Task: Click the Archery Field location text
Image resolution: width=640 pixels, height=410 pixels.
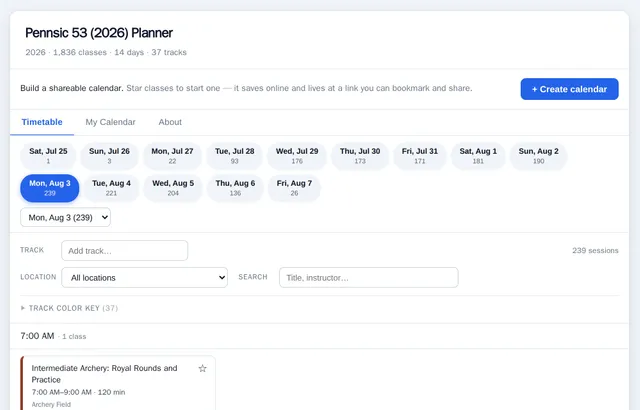Action: [x=51, y=405]
